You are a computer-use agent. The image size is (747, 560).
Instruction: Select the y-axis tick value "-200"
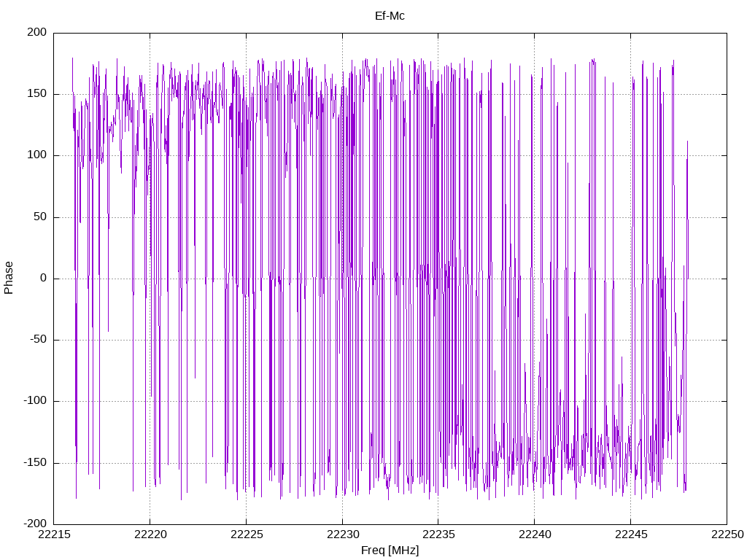(35, 524)
